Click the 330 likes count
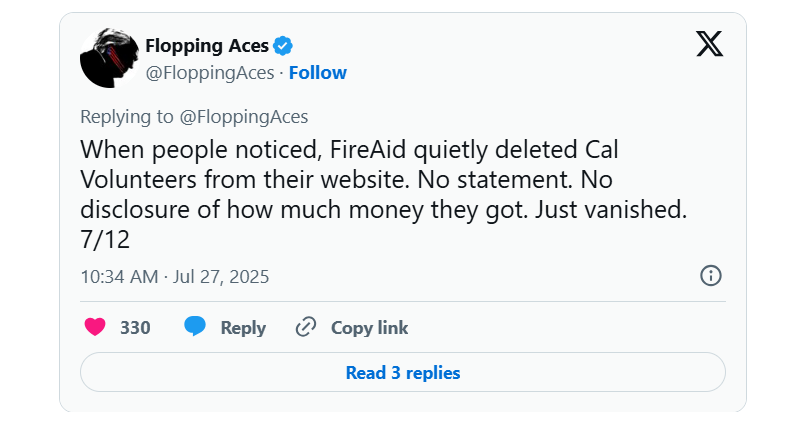 pos(135,328)
